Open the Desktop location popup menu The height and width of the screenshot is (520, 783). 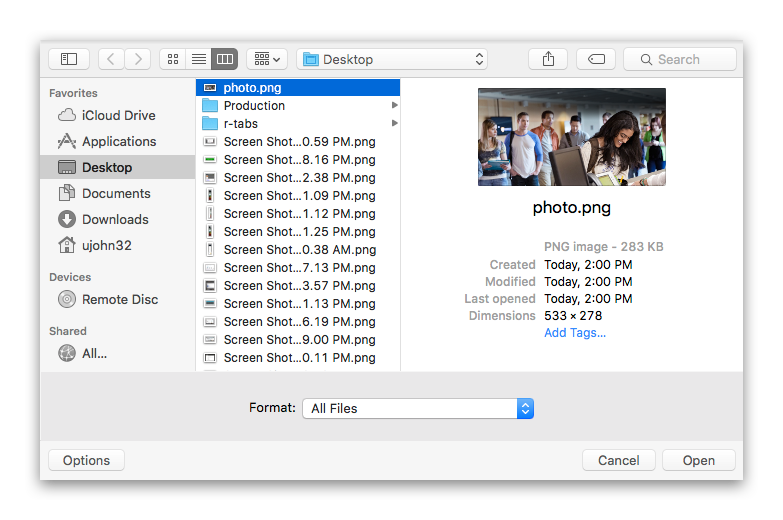pyautogui.click(x=394, y=59)
